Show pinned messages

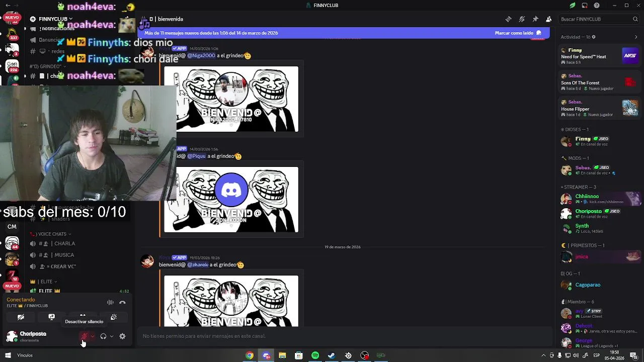(x=535, y=19)
